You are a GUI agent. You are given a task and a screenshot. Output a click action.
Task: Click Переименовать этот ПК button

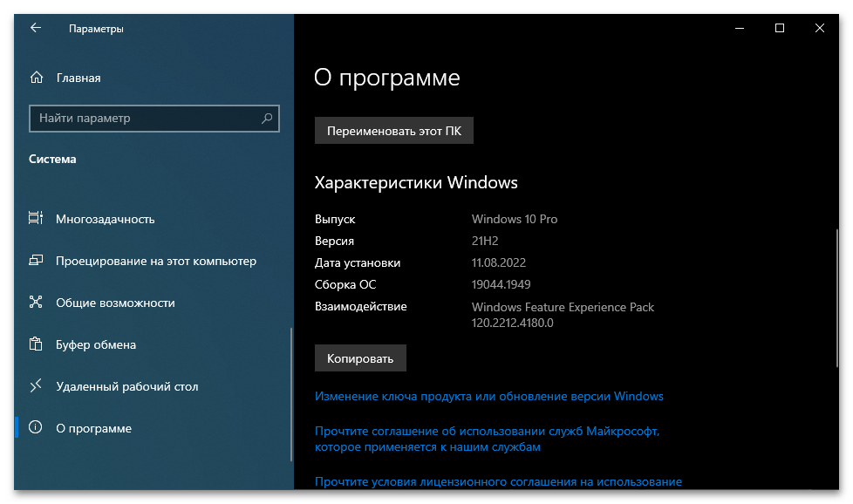[x=394, y=131]
